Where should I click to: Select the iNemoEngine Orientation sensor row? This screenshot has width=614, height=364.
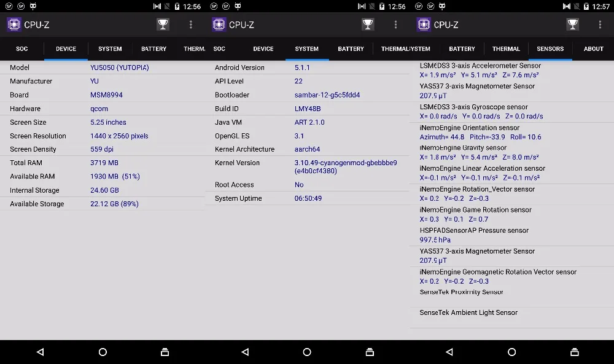coord(511,133)
